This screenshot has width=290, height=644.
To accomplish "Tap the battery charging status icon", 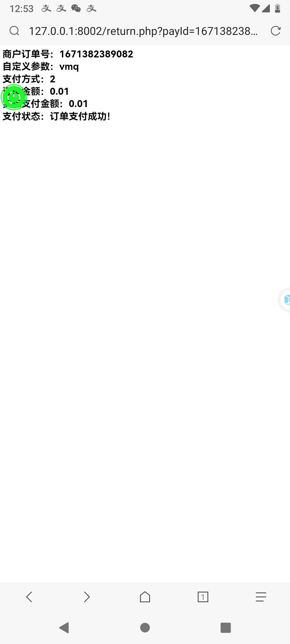I will [x=278, y=8].
